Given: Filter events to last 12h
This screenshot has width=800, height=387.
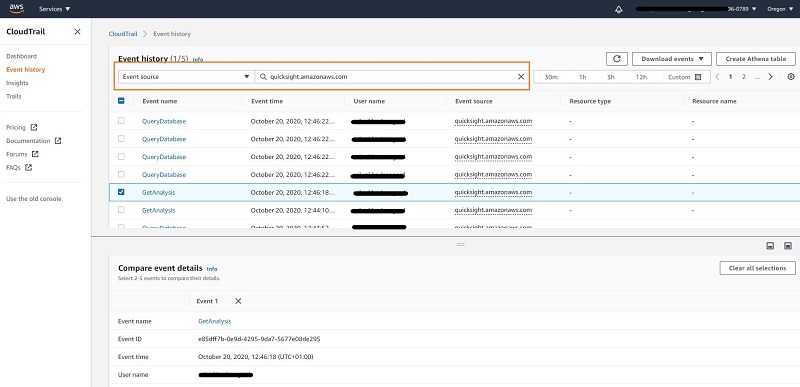Looking at the screenshot, I should (x=641, y=77).
